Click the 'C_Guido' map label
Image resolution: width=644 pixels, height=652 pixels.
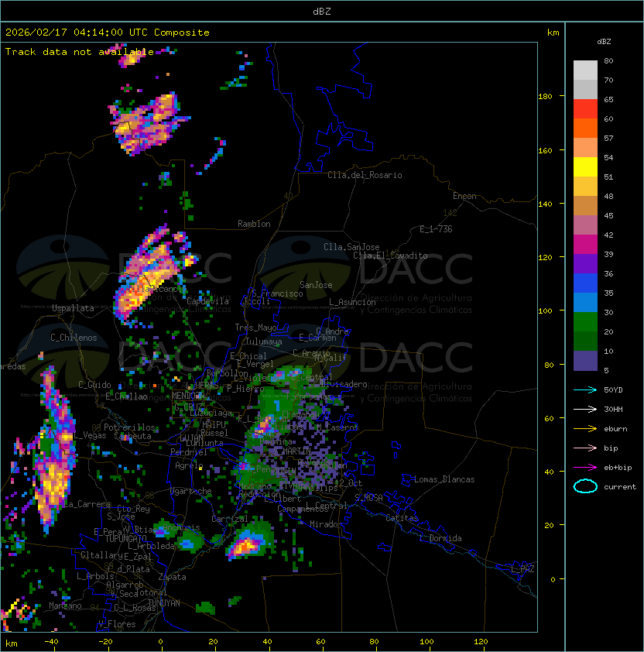[94, 385]
